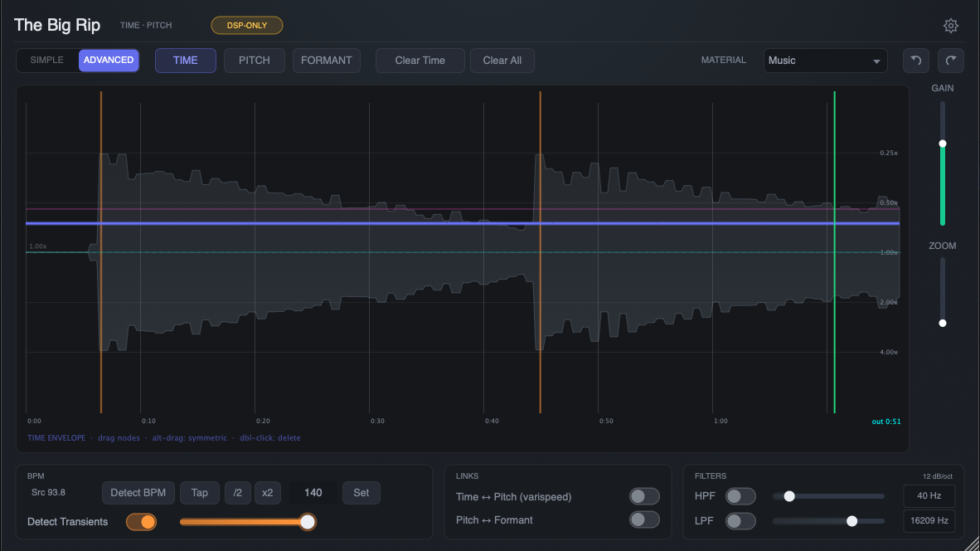980x551 pixels.
Task: Click the Clear Time button
Action: (x=420, y=61)
